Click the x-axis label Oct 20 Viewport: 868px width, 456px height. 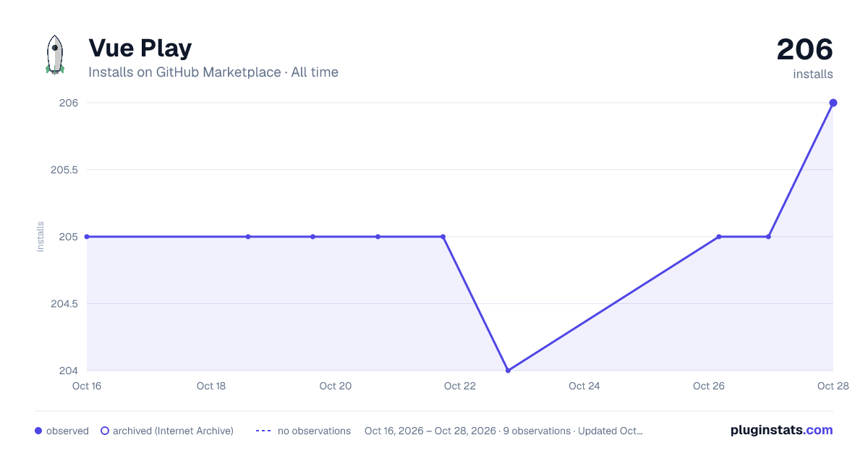click(x=336, y=386)
